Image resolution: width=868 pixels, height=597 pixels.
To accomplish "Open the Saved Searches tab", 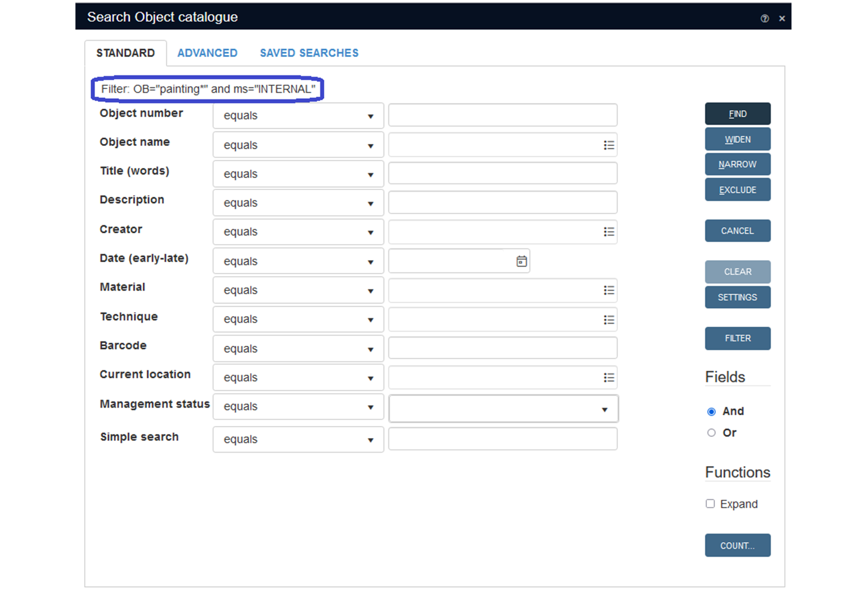I will pos(309,53).
